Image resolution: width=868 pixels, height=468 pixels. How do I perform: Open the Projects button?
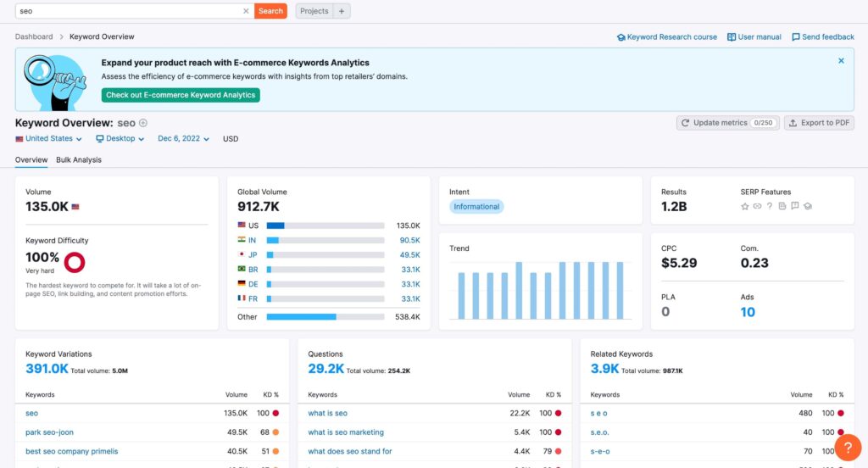pos(314,11)
